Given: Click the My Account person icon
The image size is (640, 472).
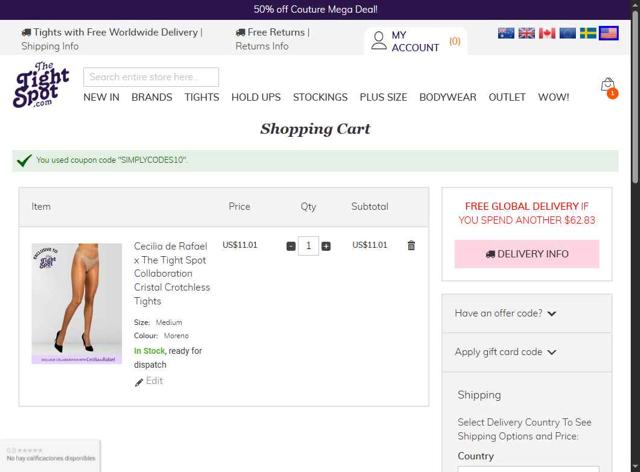Looking at the screenshot, I should (x=379, y=41).
